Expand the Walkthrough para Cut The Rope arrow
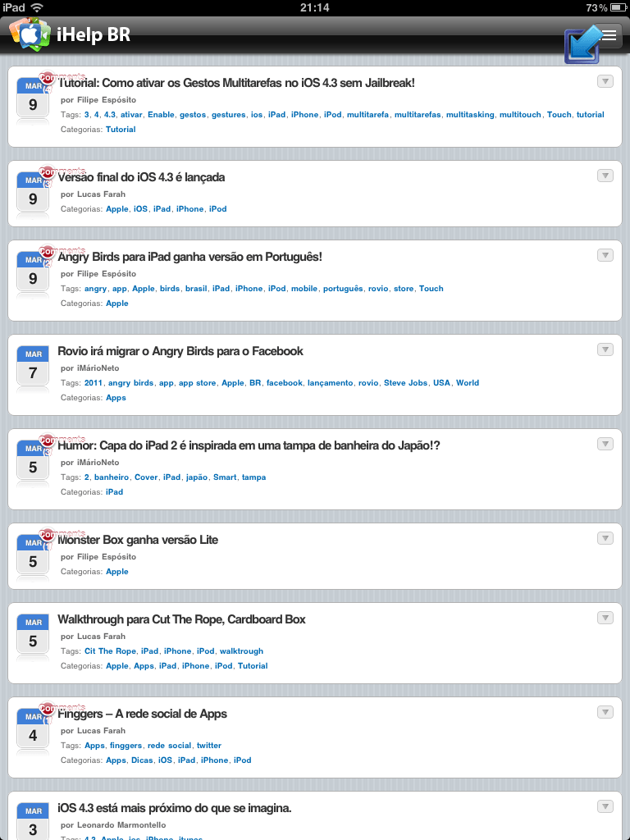The image size is (630, 840). [x=605, y=618]
